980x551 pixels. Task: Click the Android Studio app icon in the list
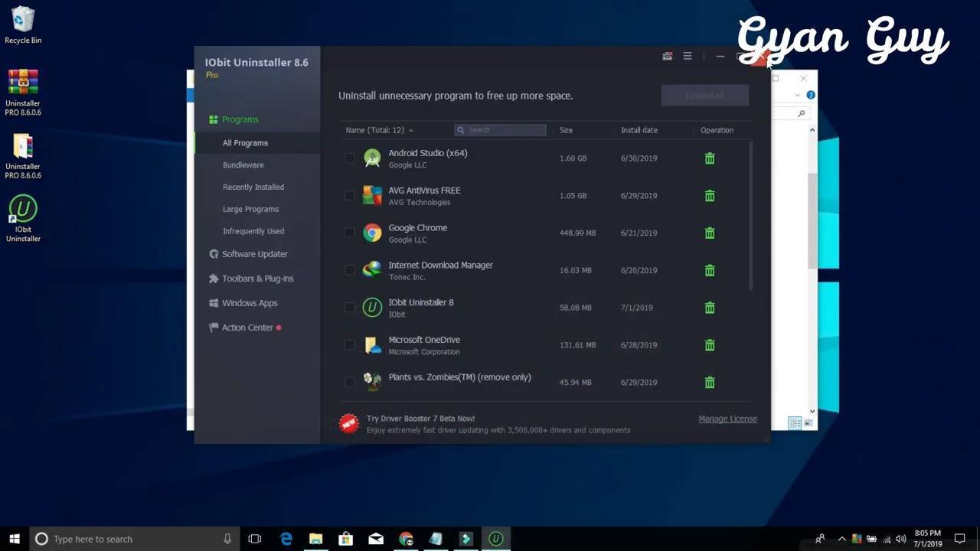(x=372, y=158)
